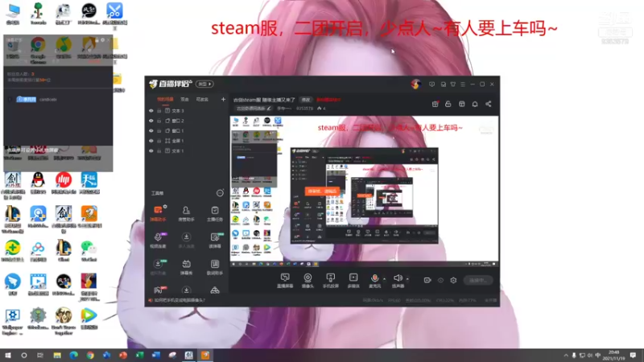Open the car-shaped tool icon
The image size is (644, 362).
[x=214, y=290]
